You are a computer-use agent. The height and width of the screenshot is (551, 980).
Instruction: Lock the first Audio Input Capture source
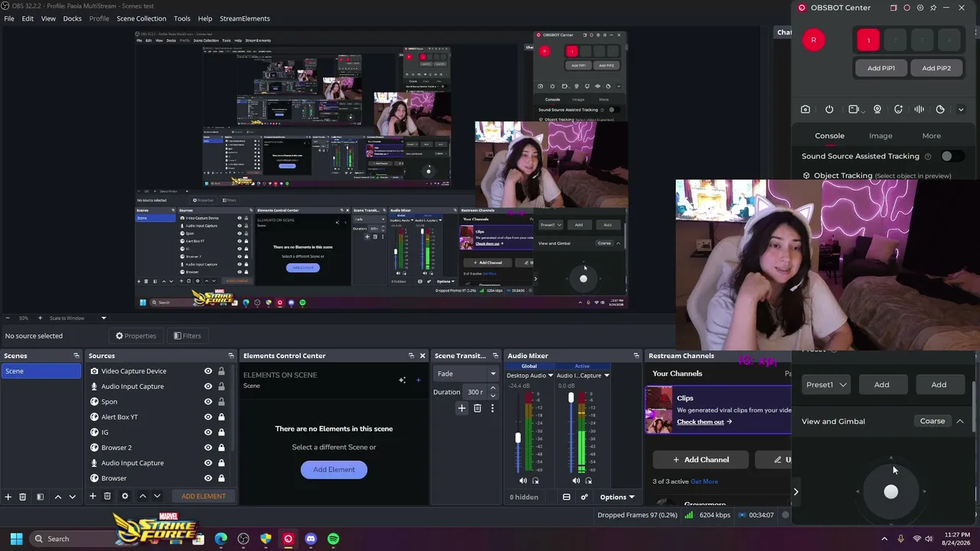(221, 386)
